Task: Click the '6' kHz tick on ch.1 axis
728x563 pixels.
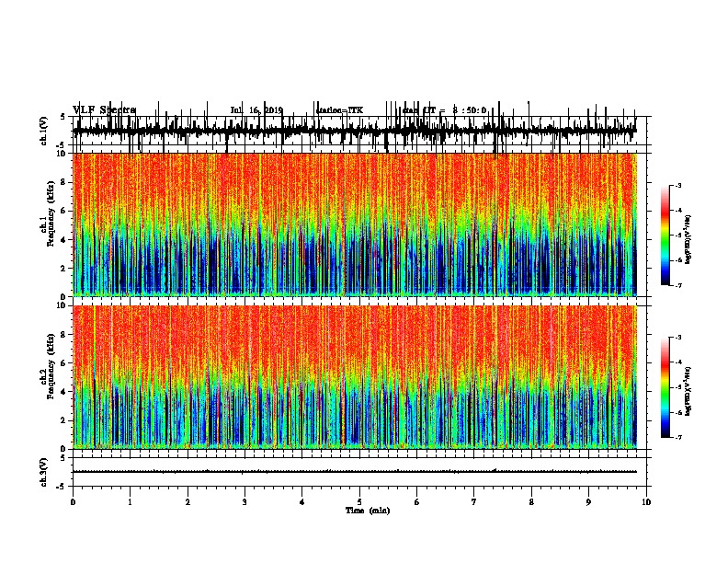Action: tap(64, 212)
